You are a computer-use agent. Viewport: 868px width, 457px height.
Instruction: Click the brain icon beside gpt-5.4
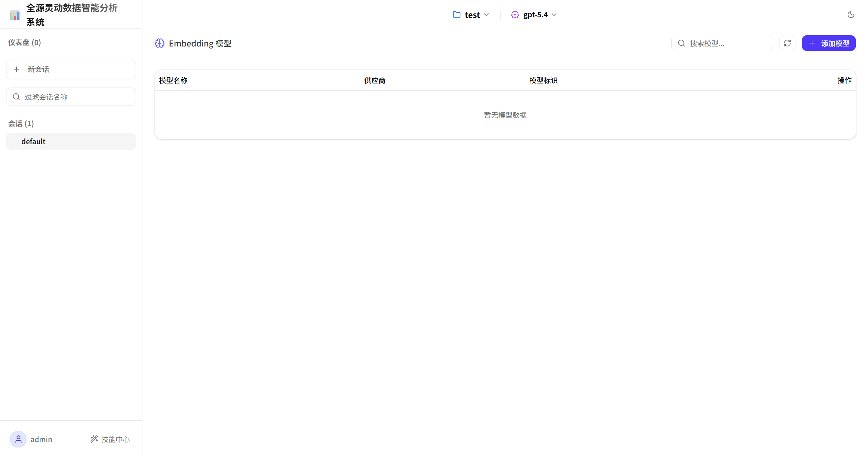pyautogui.click(x=515, y=15)
